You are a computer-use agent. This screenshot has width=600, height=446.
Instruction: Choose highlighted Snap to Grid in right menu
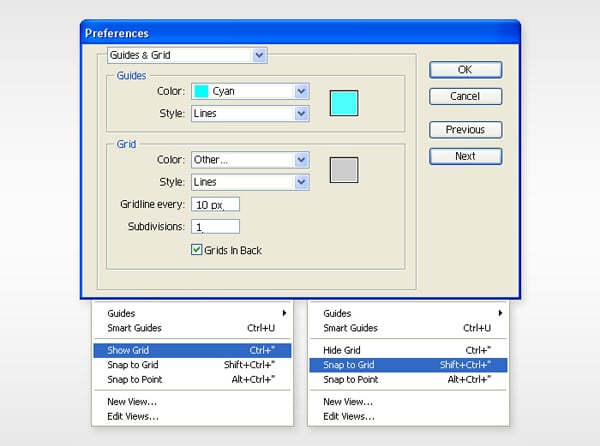pos(407,366)
